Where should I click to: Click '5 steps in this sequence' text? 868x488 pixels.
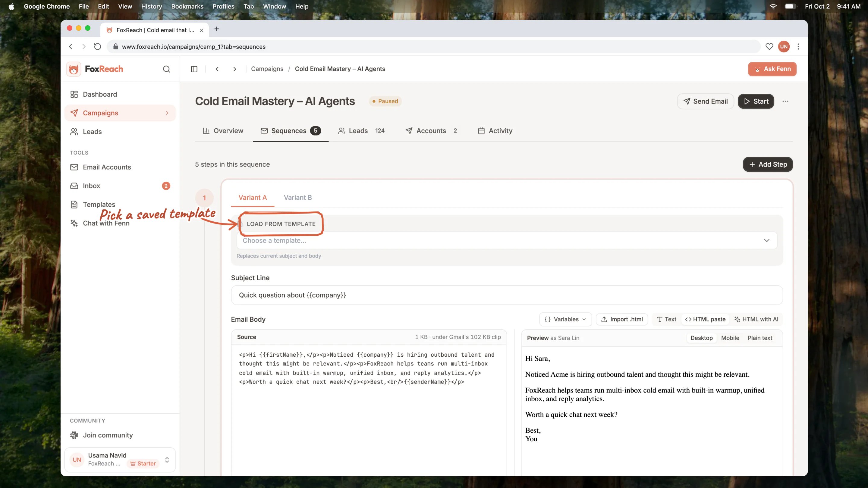click(232, 164)
